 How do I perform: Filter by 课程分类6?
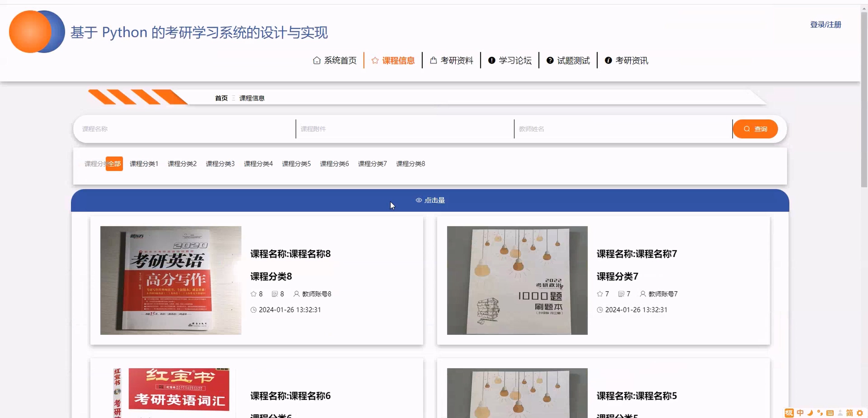pyautogui.click(x=334, y=164)
